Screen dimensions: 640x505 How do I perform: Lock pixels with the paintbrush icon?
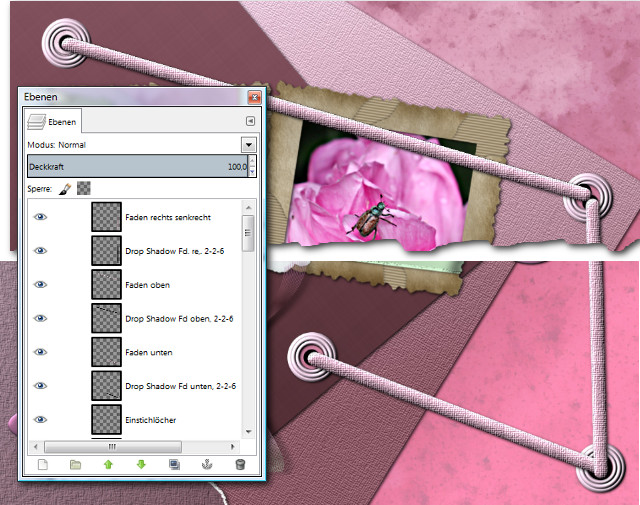(x=66, y=188)
